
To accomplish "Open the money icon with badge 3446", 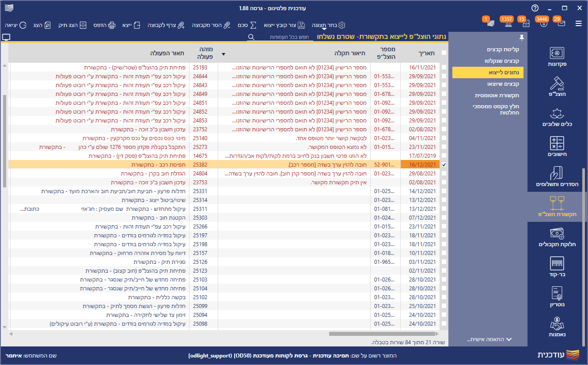I will tap(543, 23).
